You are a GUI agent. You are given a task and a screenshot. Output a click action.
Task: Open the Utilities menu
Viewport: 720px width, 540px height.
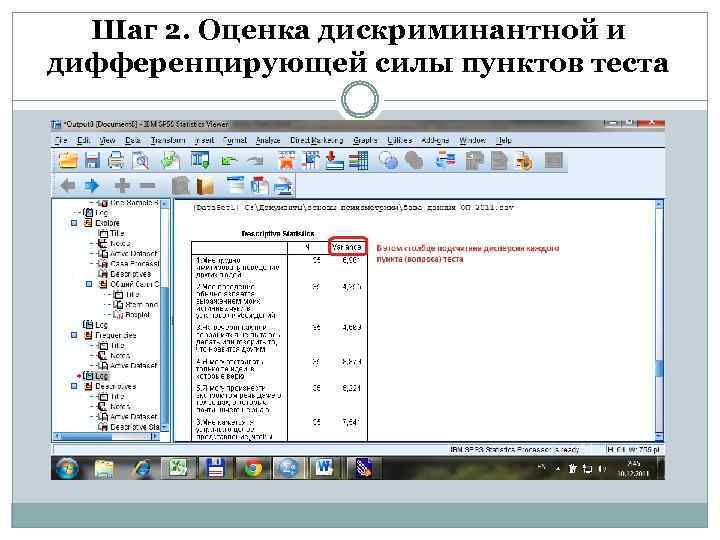coord(399,141)
